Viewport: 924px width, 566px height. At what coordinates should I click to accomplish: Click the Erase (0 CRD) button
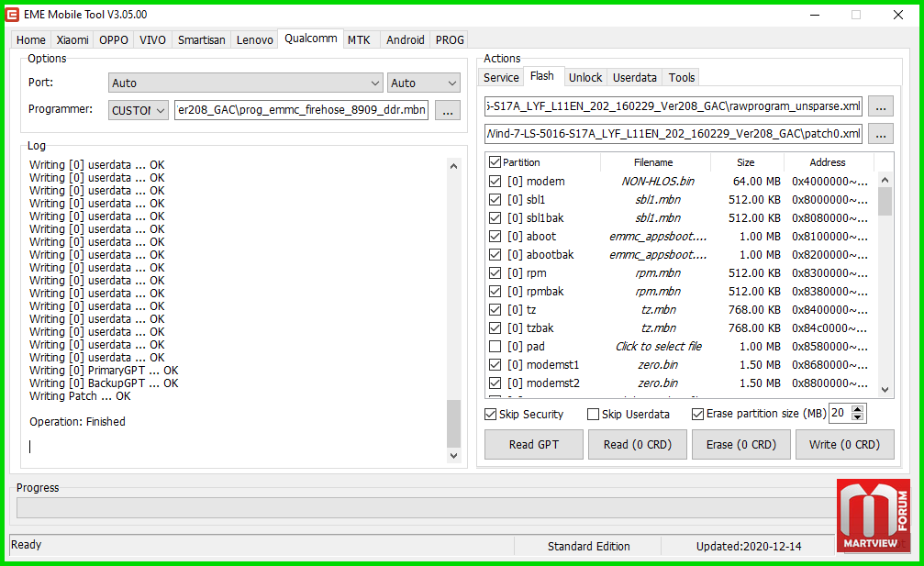tap(741, 445)
